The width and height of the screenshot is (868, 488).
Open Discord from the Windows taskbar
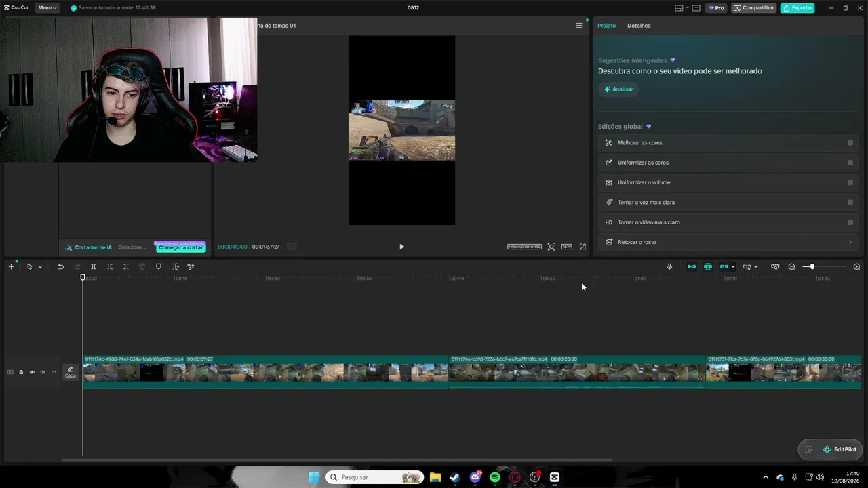pos(475,477)
